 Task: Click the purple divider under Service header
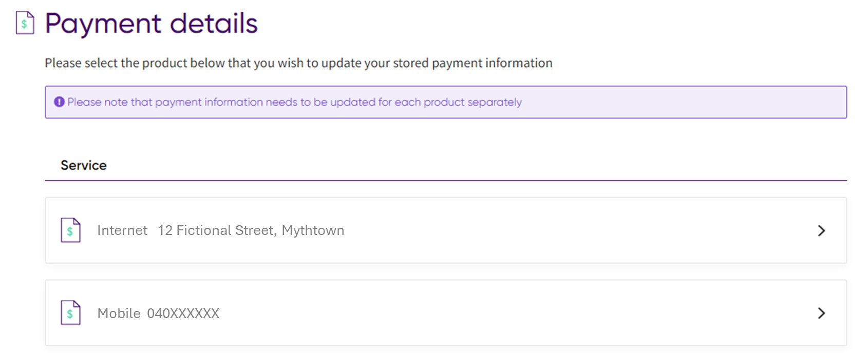pyautogui.click(x=446, y=181)
